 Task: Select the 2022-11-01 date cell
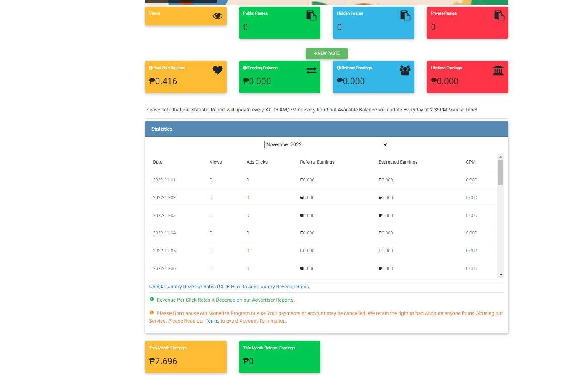click(x=164, y=180)
